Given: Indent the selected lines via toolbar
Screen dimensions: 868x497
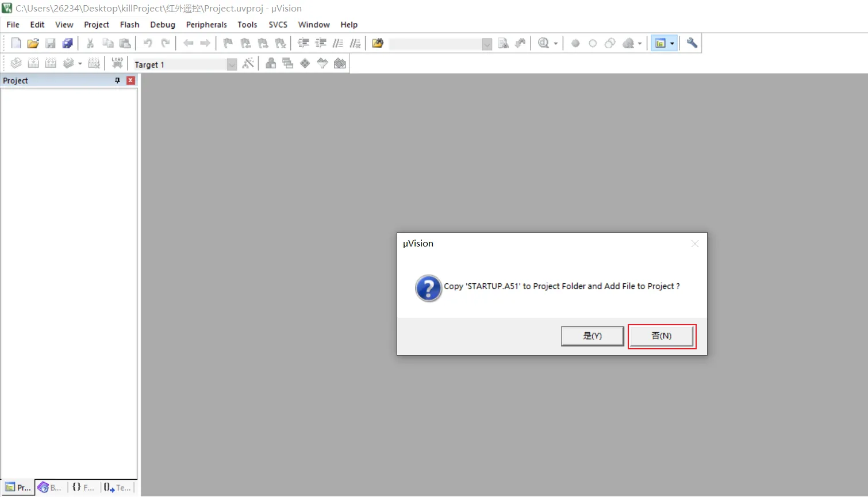Looking at the screenshot, I should click(x=304, y=43).
